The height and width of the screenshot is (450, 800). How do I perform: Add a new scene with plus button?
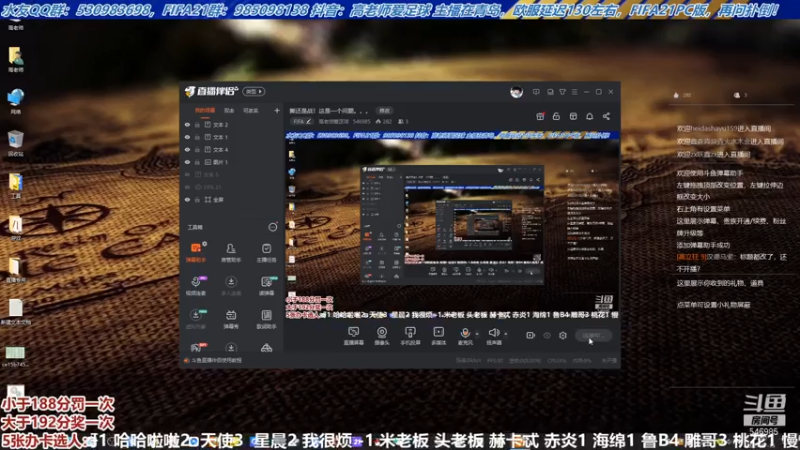[x=277, y=110]
